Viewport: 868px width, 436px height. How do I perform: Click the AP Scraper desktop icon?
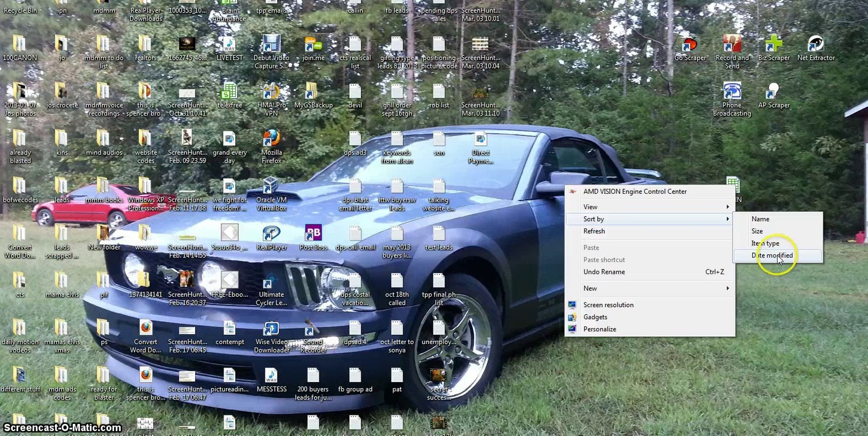pyautogui.click(x=773, y=96)
